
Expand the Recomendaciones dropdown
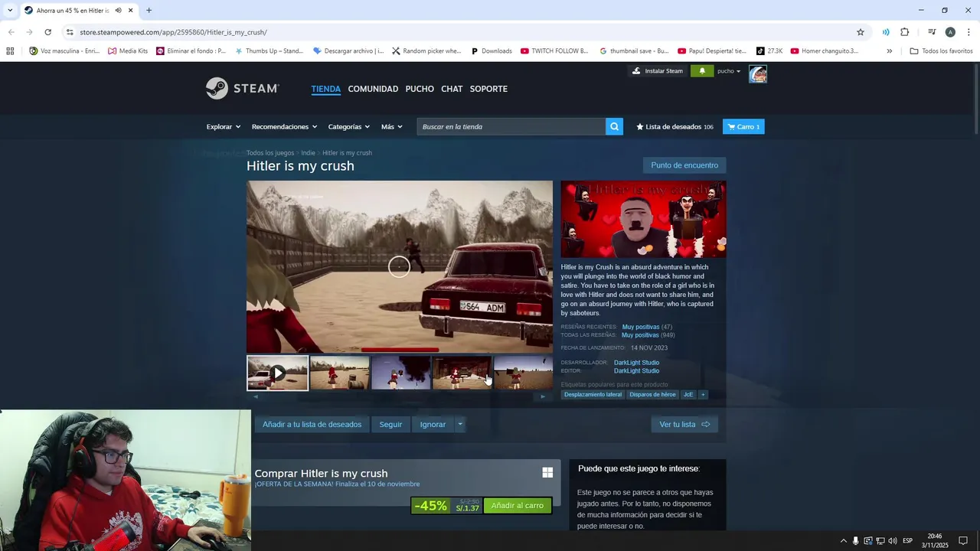pos(284,127)
